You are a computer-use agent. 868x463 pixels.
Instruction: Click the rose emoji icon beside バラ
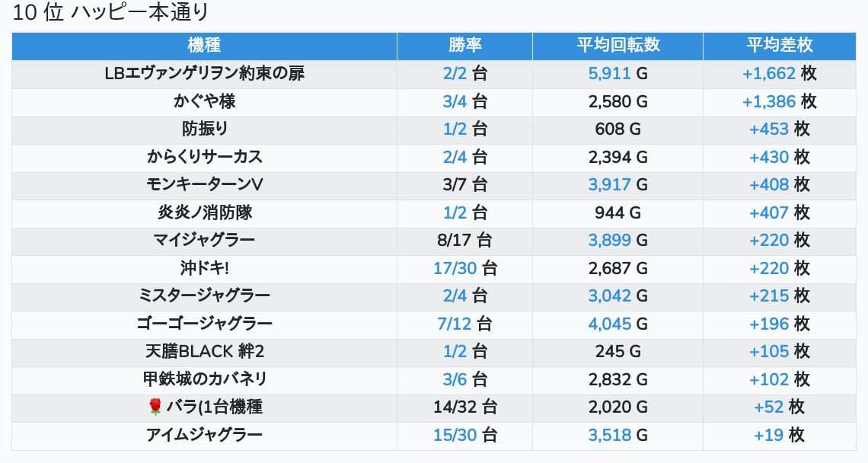pos(155,407)
